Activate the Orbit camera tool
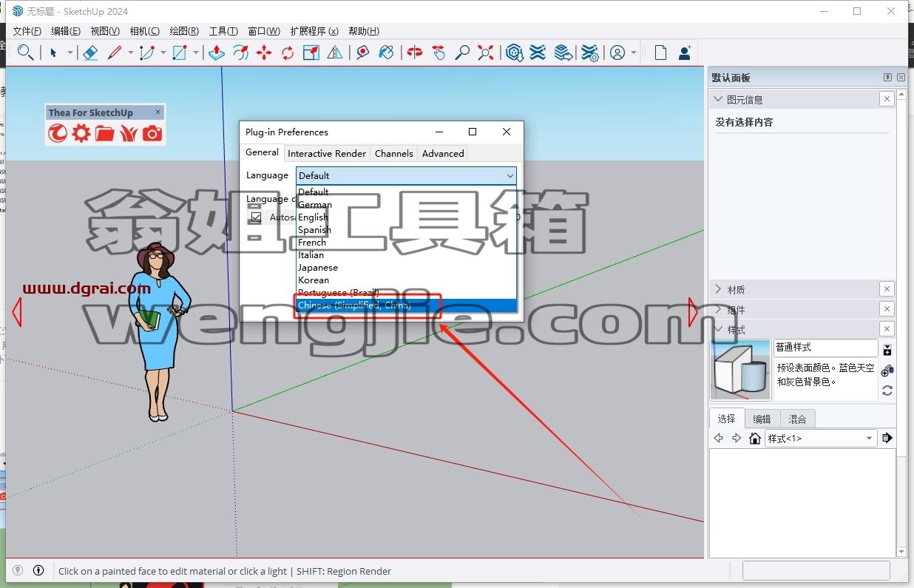 415,53
